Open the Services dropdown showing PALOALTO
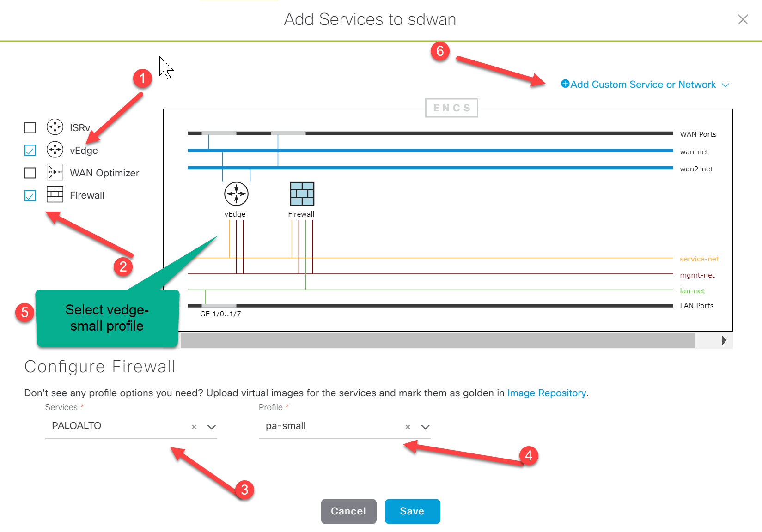 click(x=212, y=427)
